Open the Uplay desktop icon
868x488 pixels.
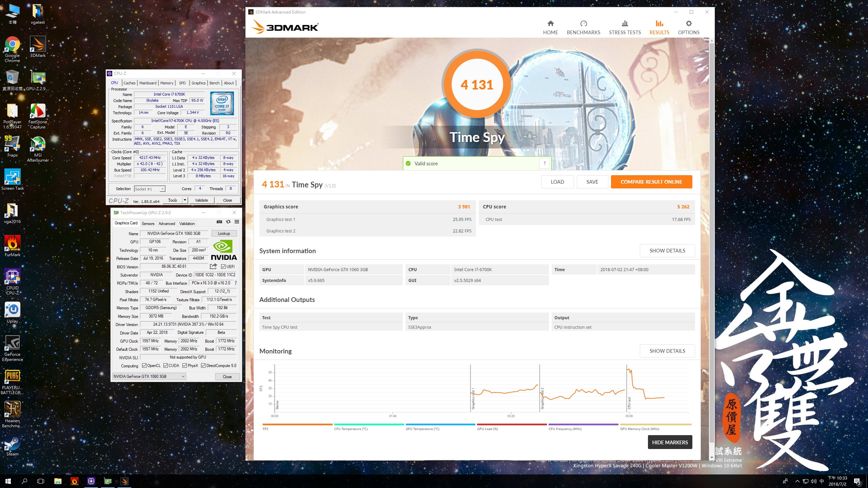click(13, 312)
